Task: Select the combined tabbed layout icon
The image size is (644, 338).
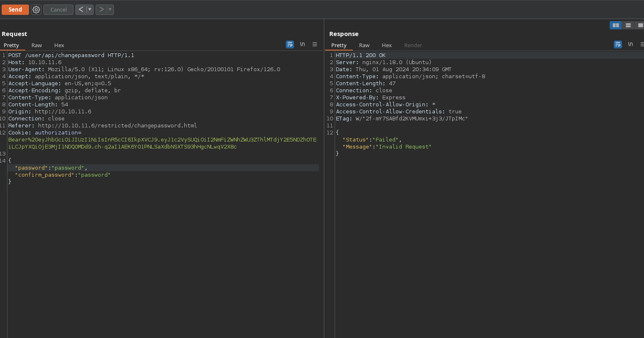Action: click(x=640, y=25)
